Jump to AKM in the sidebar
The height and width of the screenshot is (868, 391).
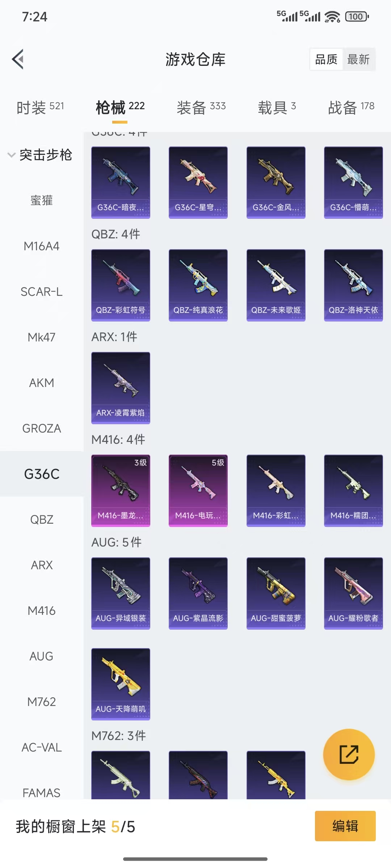(x=42, y=383)
